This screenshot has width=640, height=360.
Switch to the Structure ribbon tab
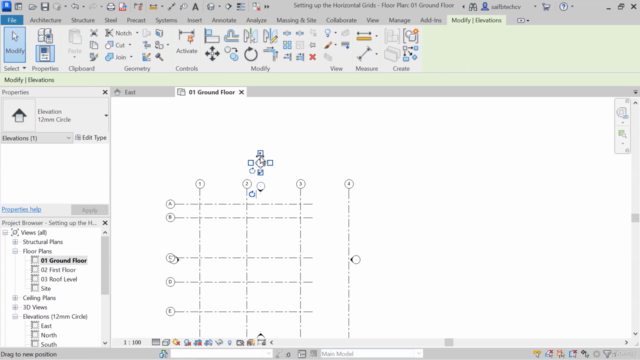click(x=82, y=20)
